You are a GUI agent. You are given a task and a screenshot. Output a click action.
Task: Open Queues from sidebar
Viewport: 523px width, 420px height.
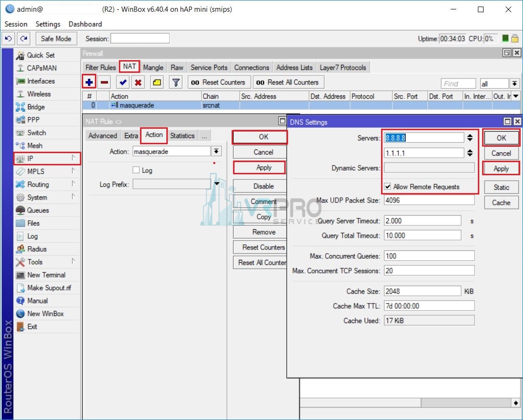[x=47, y=210]
